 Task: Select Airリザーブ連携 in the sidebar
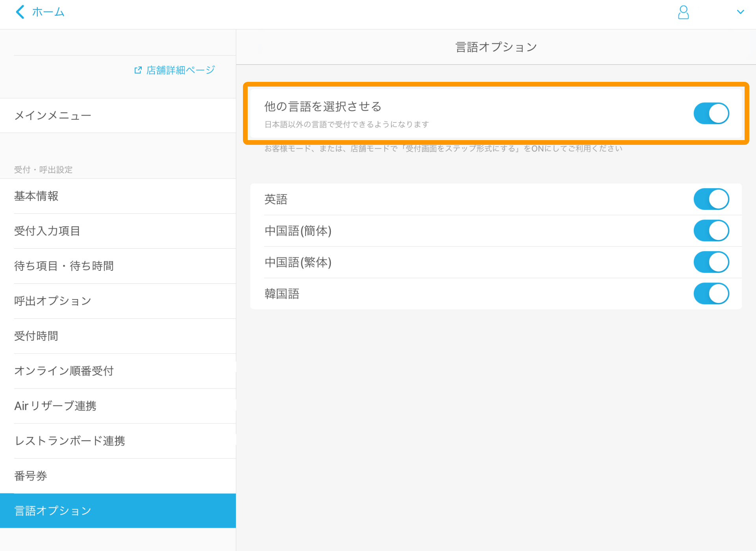click(55, 406)
